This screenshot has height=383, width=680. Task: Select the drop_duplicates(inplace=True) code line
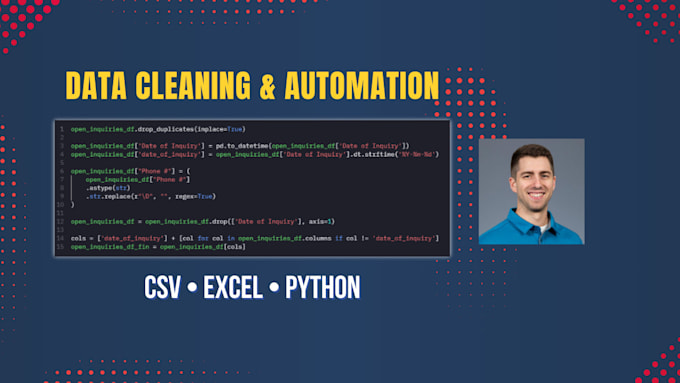pyautogui.click(x=158, y=129)
